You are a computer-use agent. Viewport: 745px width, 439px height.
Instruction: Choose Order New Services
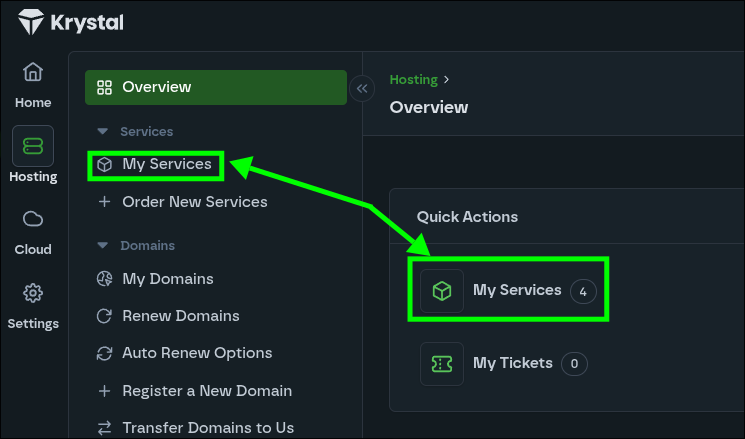(x=195, y=202)
